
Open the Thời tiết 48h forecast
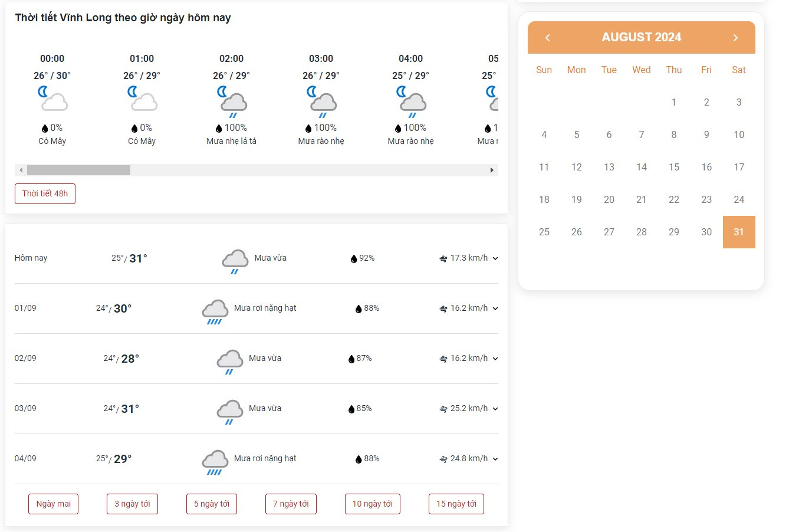pyautogui.click(x=45, y=193)
